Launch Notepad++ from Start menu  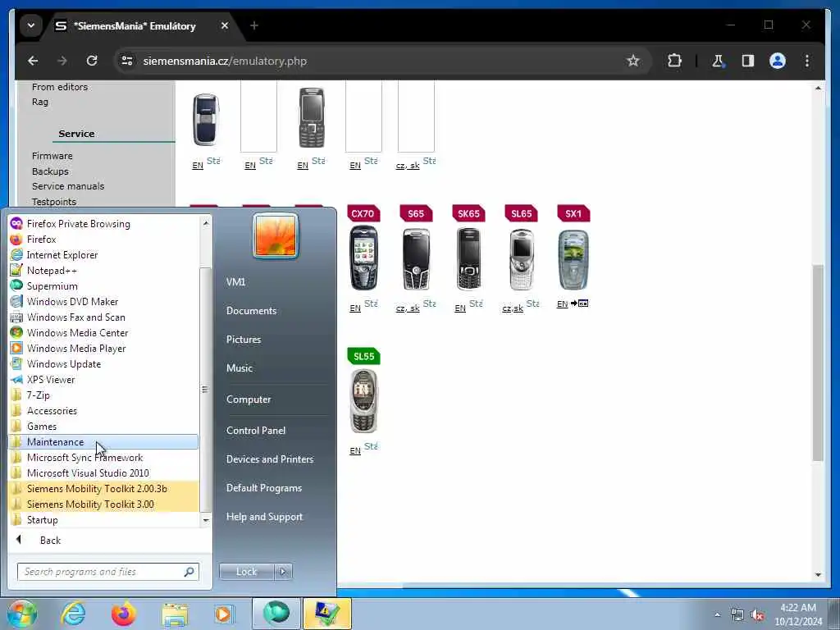[x=104, y=271]
